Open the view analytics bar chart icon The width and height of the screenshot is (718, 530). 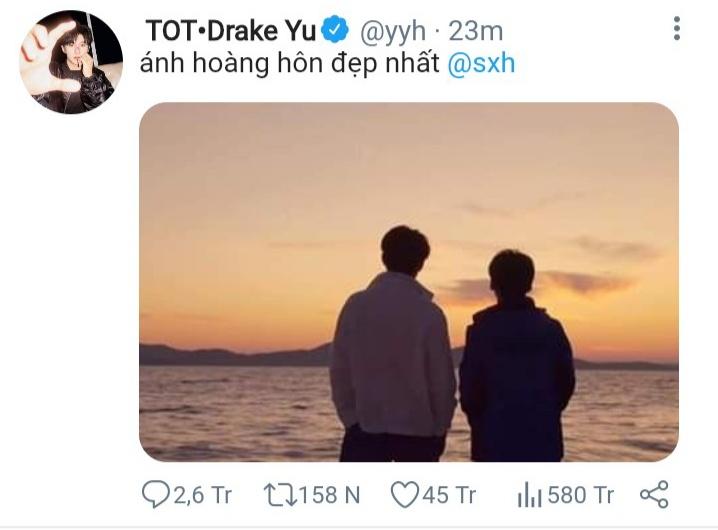click(529, 494)
